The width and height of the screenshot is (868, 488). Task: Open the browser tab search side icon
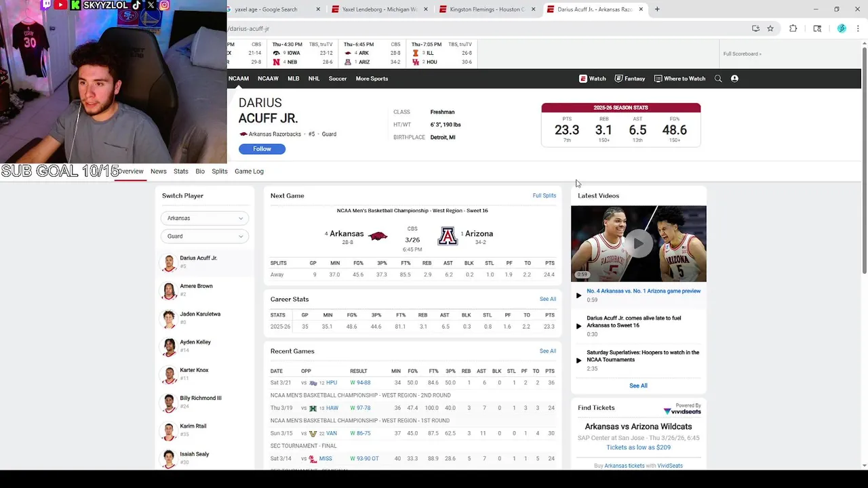[x=817, y=28]
